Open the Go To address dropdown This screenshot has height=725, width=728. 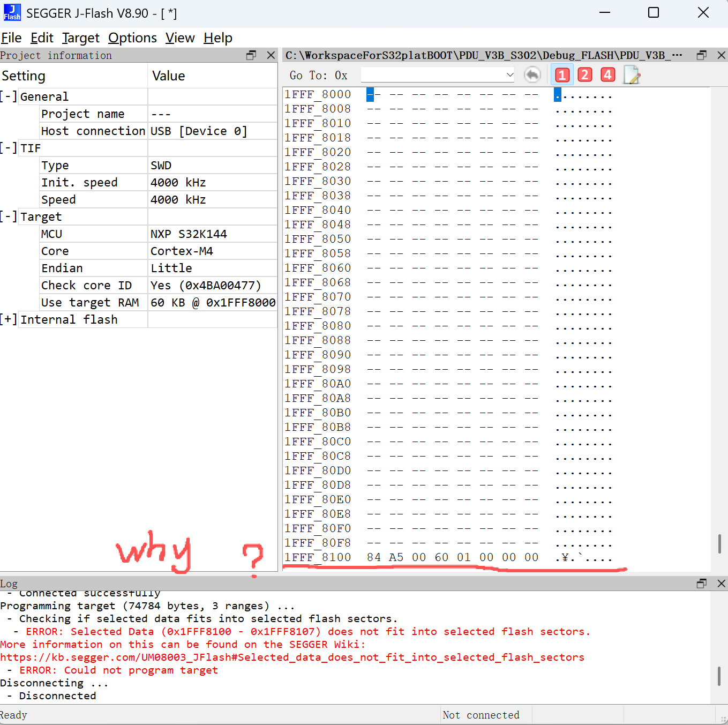point(510,75)
